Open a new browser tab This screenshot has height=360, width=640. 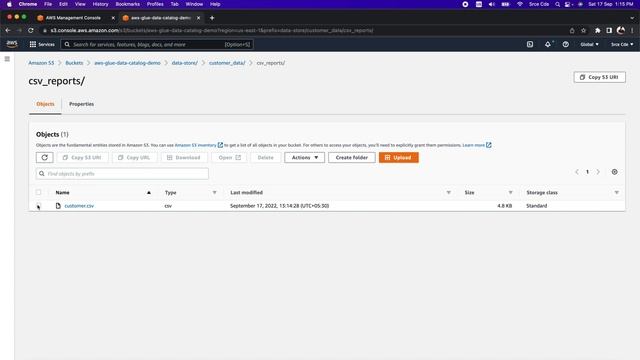212,18
